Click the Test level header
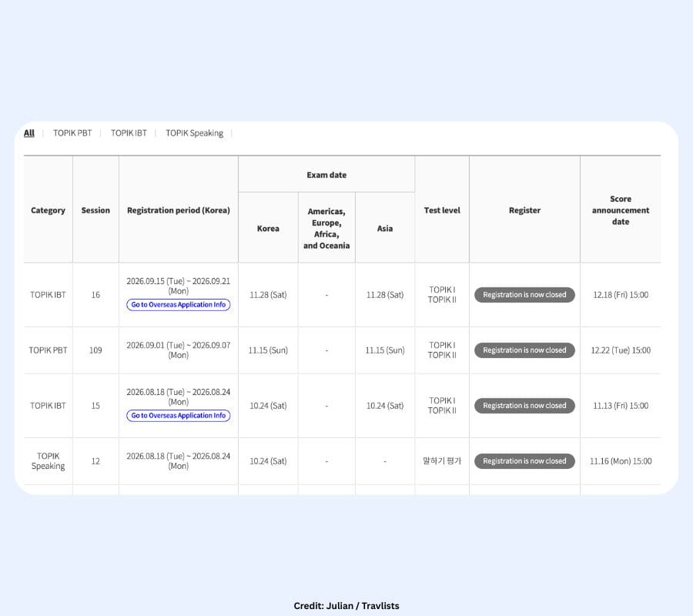693x616 pixels. pyautogui.click(x=442, y=210)
